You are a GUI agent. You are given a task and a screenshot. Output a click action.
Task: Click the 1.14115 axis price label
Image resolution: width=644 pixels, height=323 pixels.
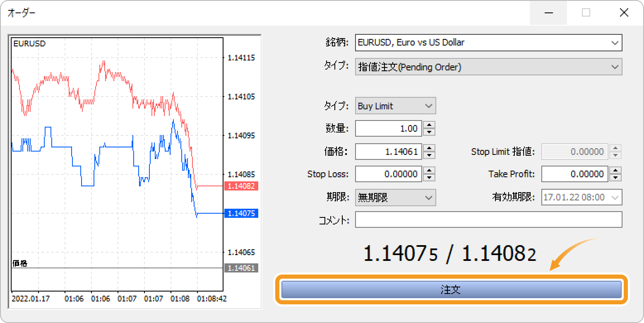coord(241,58)
